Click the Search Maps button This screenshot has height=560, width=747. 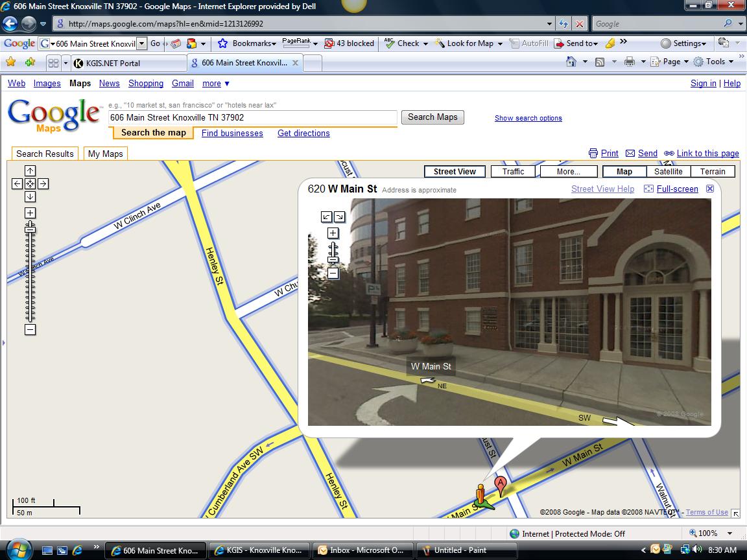pyautogui.click(x=433, y=117)
